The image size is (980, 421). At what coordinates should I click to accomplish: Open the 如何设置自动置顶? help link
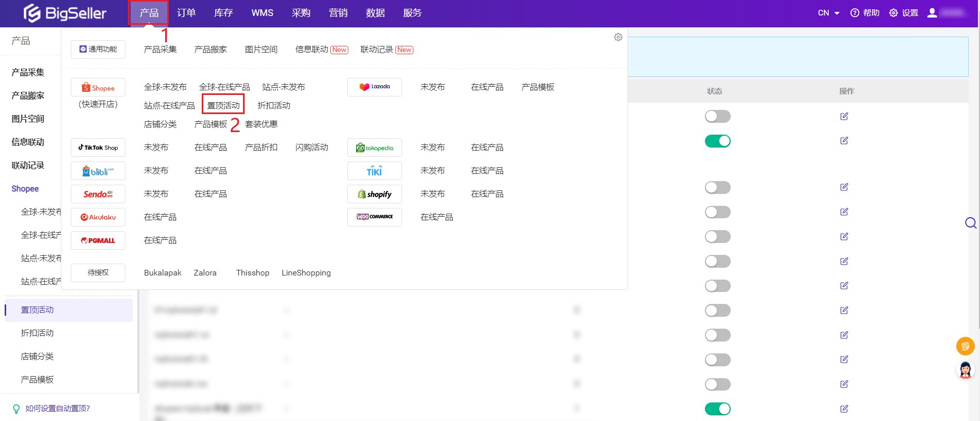[57, 409]
